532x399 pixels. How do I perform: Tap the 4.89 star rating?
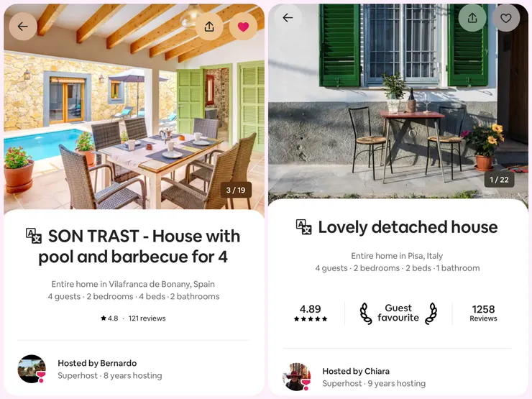[311, 313]
